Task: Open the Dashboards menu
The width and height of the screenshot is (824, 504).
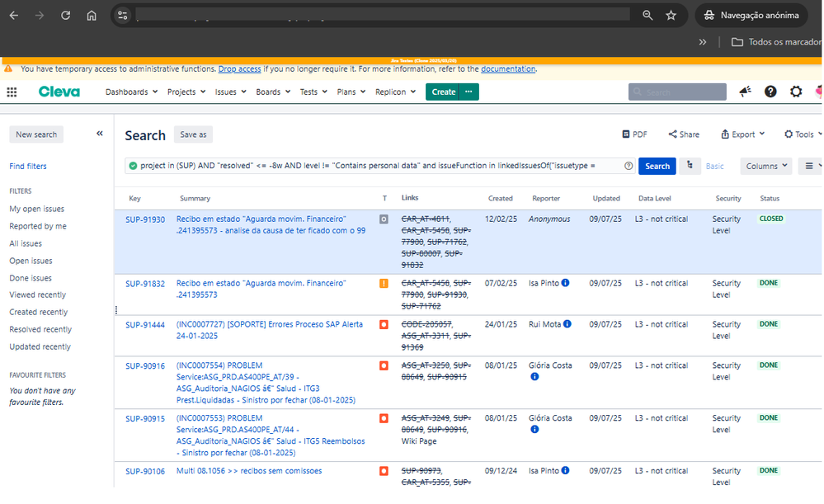Action: 131,92
